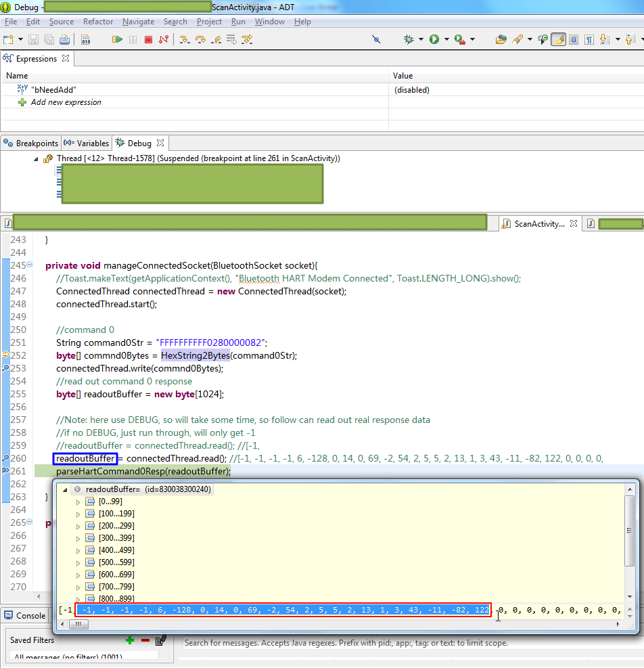Switch to the Variables tab
644x668 pixels.
[x=87, y=143]
